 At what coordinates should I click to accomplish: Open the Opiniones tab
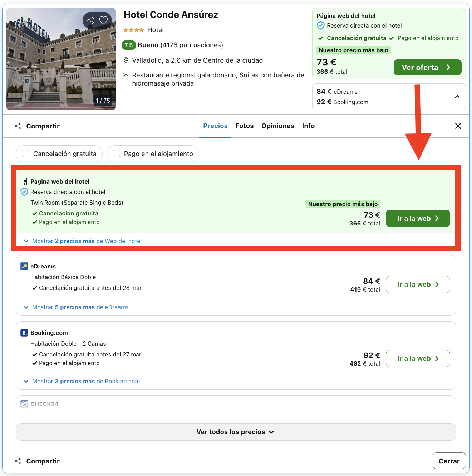pos(277,126)
